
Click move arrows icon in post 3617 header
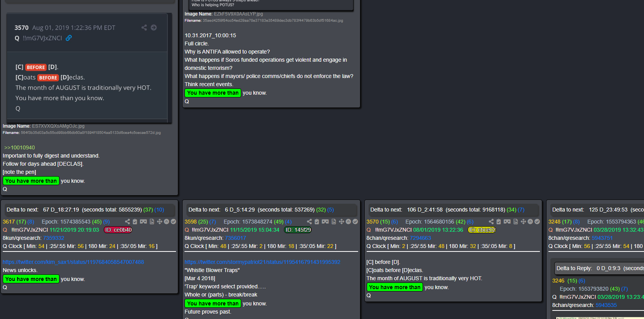(160, 222)
